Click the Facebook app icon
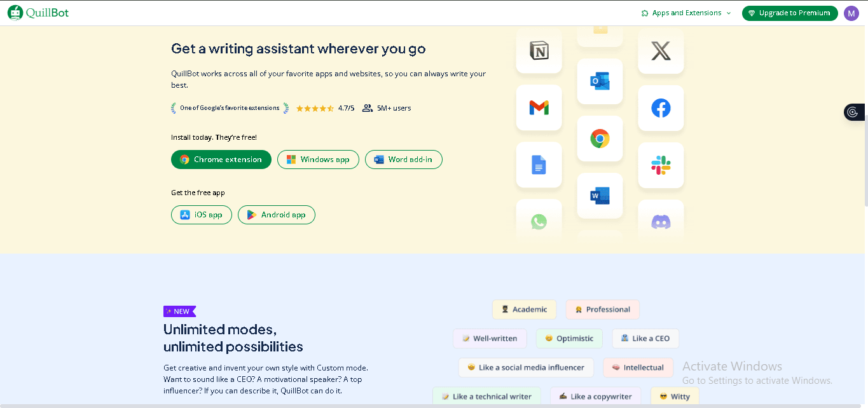Image resolution: width=868 pixels, height=408 pixels. 661,108
